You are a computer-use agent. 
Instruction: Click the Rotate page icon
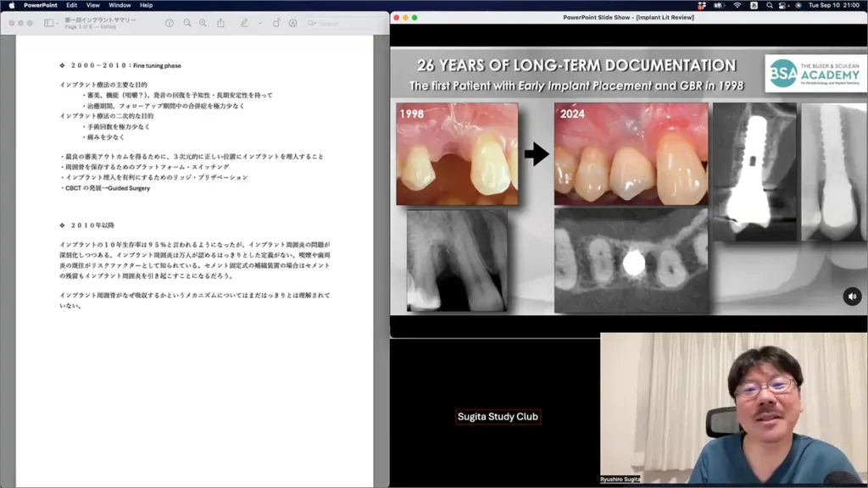(276, 23)
